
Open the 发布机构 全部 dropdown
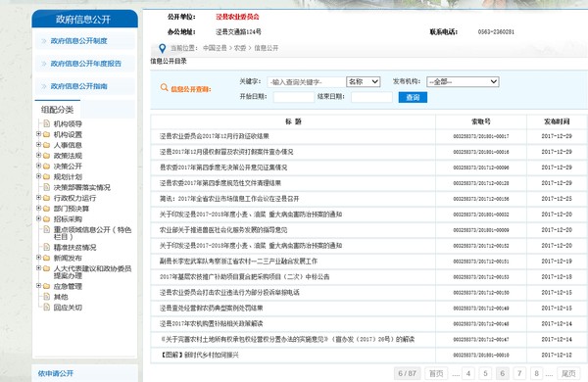[x=463, y=81]
